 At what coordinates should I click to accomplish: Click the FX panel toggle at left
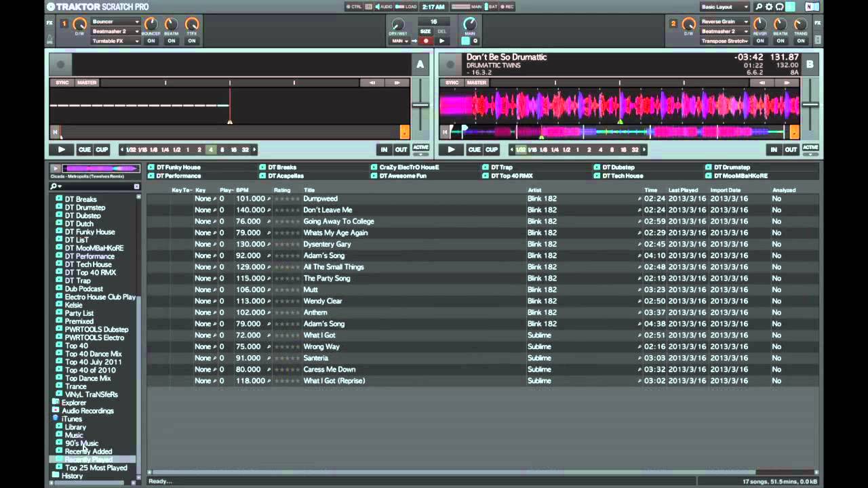pos(50,23)
